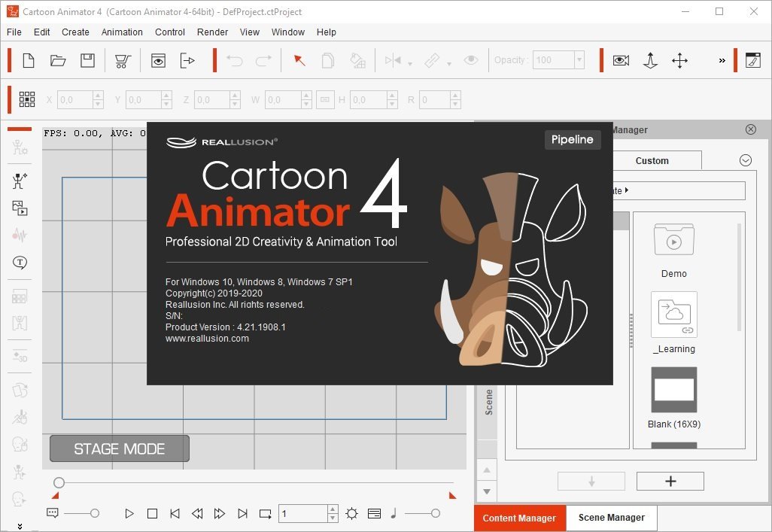
Task: Open the Blank (16X9) project thumbnail
Action: coord(673,390)
